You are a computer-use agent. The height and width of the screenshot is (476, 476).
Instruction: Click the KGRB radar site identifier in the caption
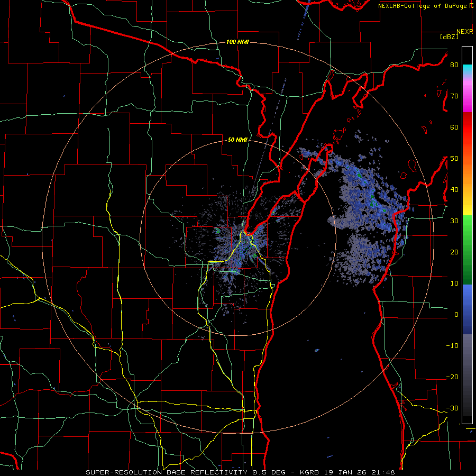click(x=309, y=472)
